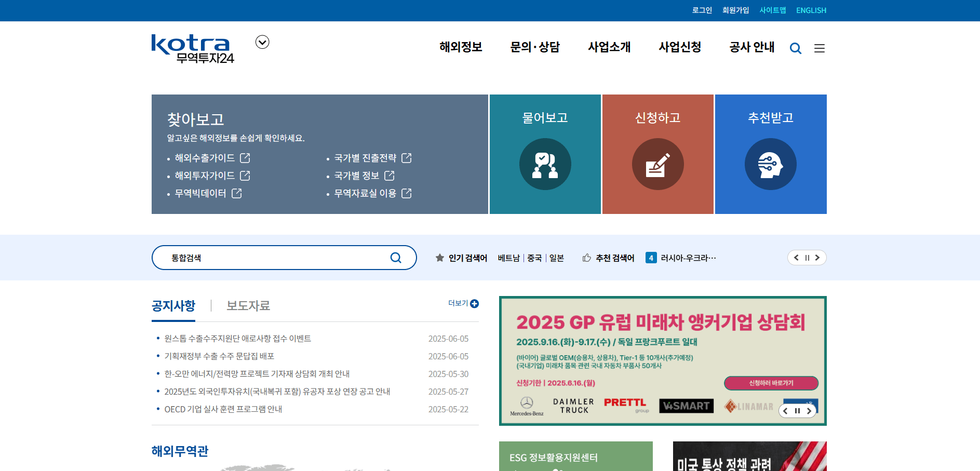Expand the chevron beside the KOTRA logo
Screen dimensions: 980x471
pyautogui.click(x=262, y=42)
